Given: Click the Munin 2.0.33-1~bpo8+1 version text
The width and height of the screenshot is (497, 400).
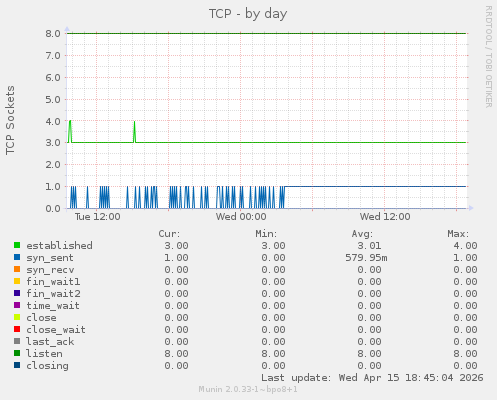Looking at the screenshot, I should coord(248,389).
